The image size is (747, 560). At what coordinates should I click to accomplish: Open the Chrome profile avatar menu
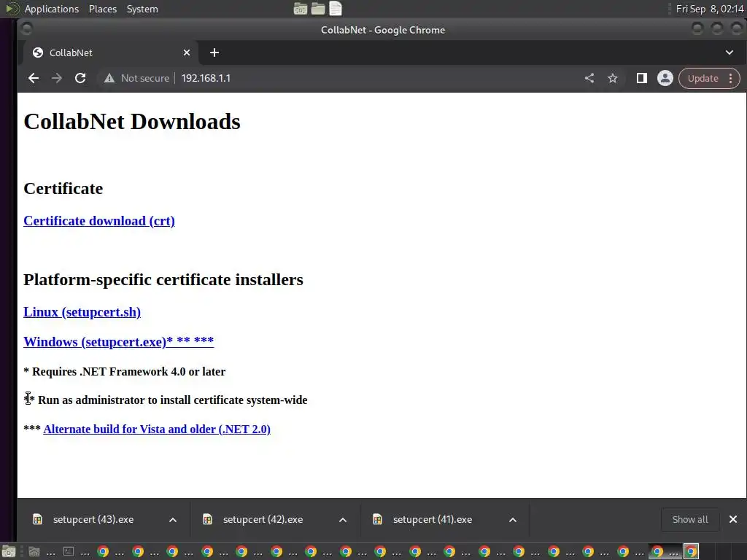(665, 78)
